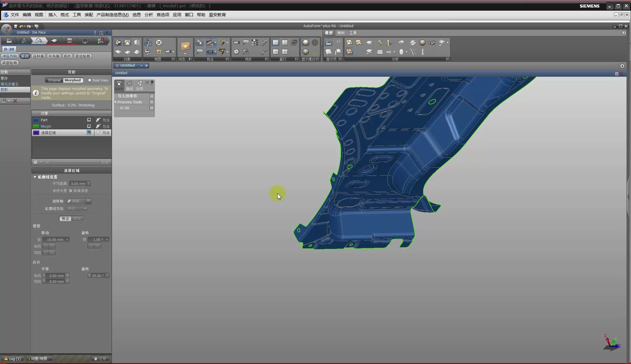Open the 分析 menu in menu bar

[x=149, y=15]
